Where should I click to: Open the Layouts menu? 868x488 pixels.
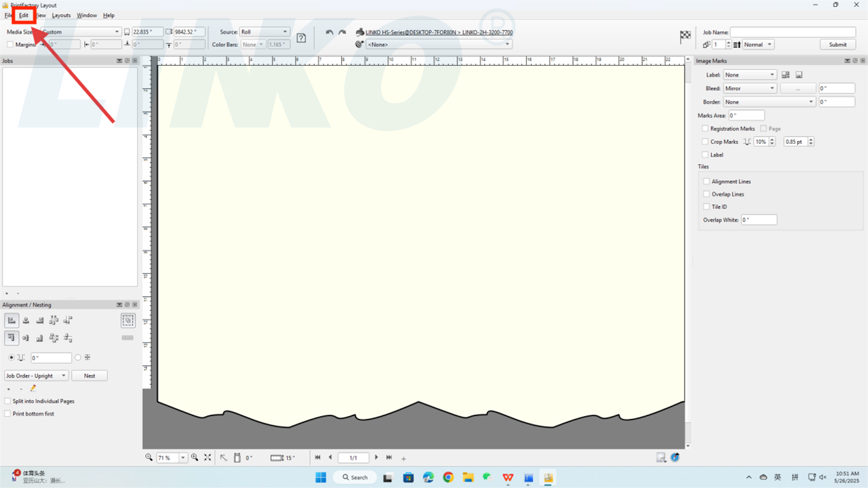pyautogui.click(x=61, y=15)
